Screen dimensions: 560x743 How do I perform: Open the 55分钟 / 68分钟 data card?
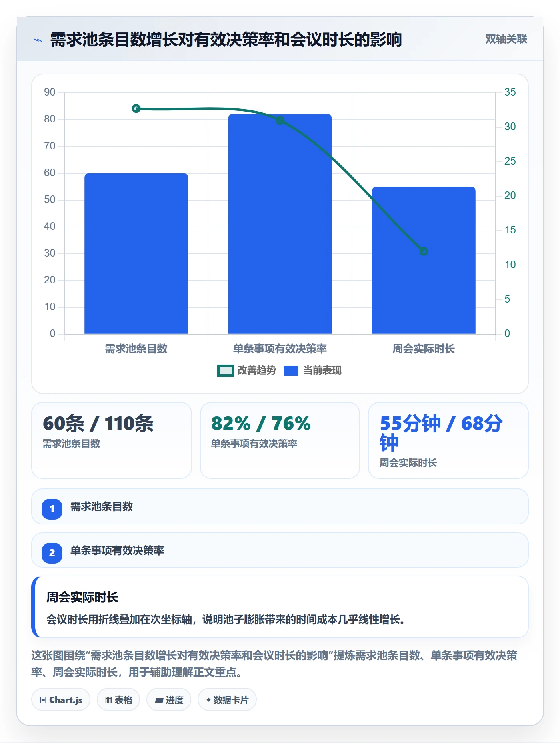pyautogui.click(x=448, y=440)
